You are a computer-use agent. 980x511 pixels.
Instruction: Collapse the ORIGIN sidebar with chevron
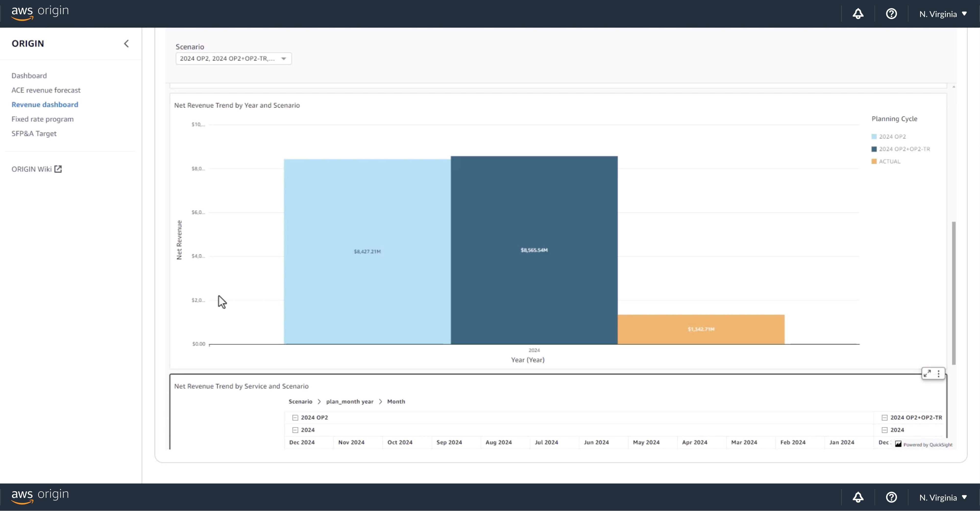point(126,44)
